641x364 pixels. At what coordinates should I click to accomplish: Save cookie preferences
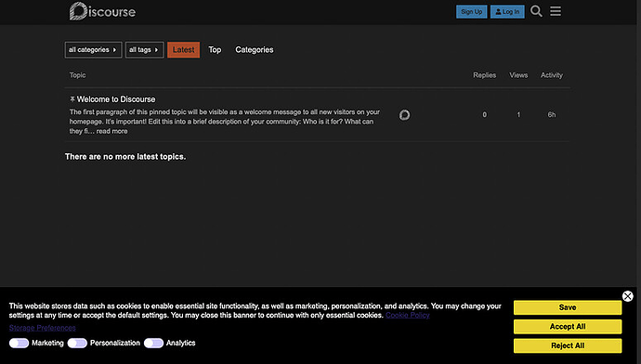pyautogui.click(x=568, y=307)
